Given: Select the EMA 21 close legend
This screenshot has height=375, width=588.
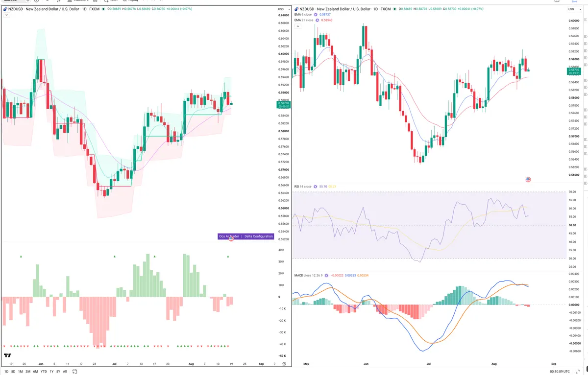Looking at the screenshot, I should click(304, 20).
